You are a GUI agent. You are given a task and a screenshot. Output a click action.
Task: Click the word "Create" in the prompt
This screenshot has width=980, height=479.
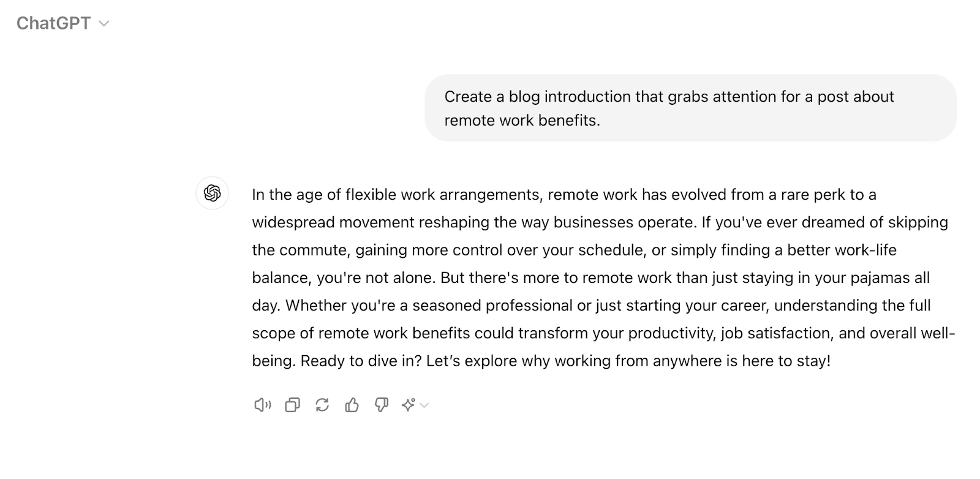click(468, 97)
